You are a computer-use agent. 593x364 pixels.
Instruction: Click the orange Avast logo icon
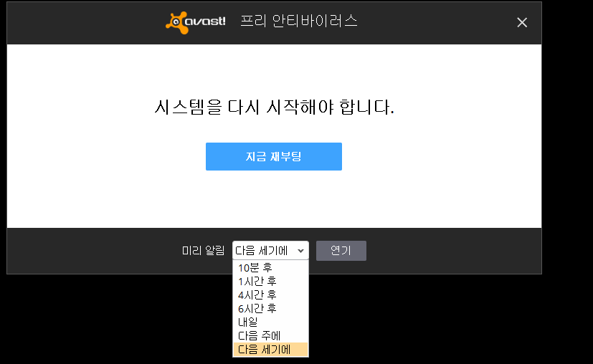pyautogui.click(x=176, y=21)
